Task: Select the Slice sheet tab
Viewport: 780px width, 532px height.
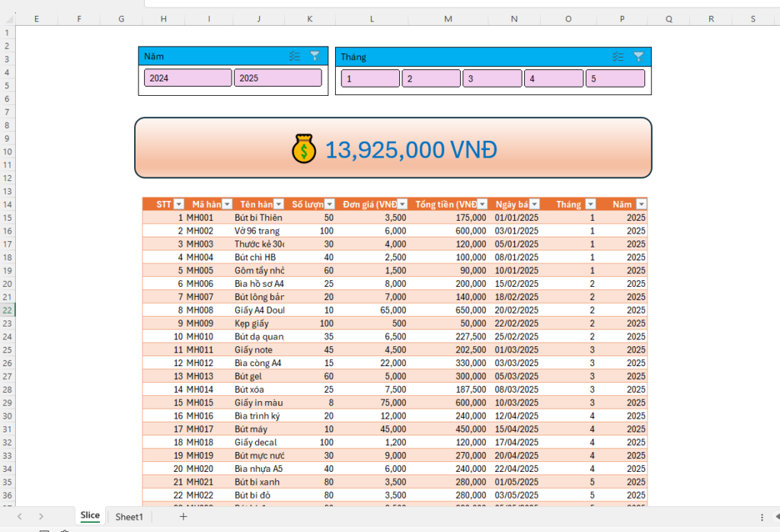Action: point(90,515)
